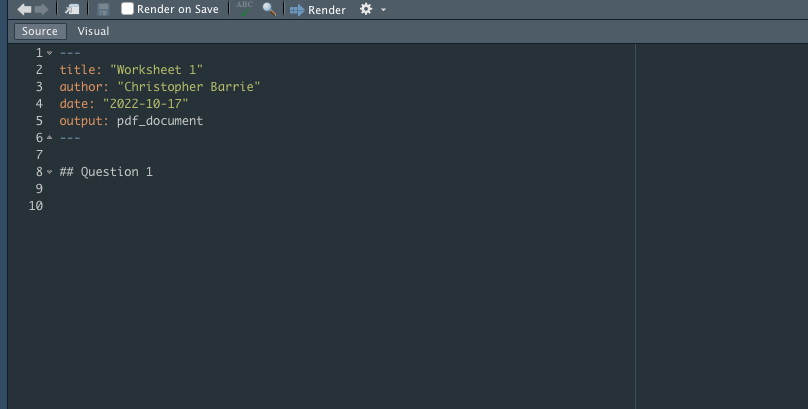This screenshot has width=808, height=409.
Task: Click the pdf_document output value
Action: (x=160, y=121)
